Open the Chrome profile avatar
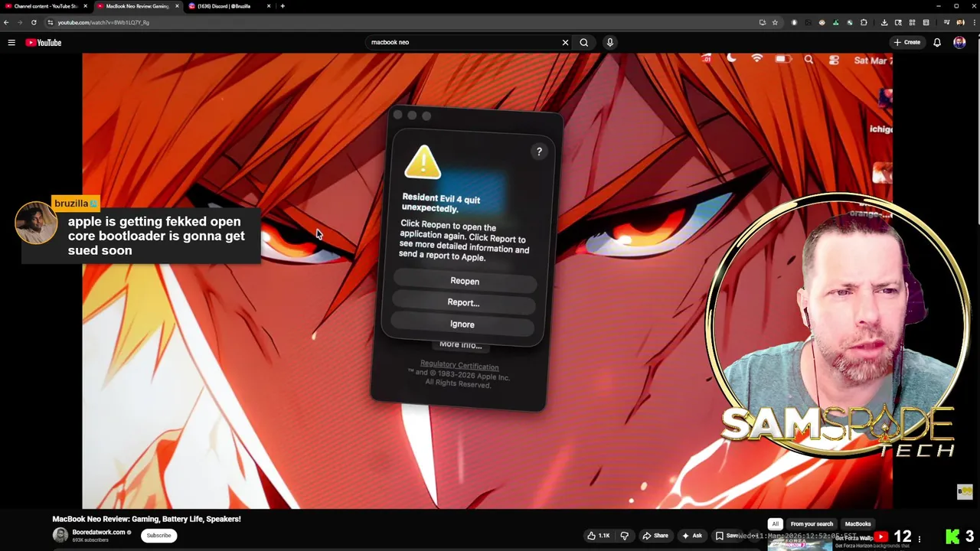This screenshot has width=980, height=551. click(x=960, y=22)
